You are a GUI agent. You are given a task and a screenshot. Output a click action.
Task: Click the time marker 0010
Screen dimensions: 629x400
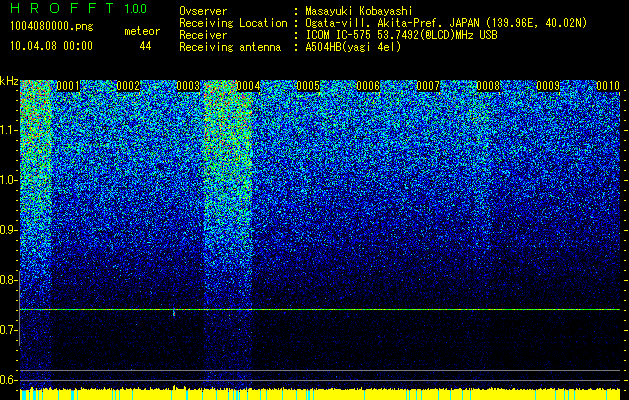(608, 86)
